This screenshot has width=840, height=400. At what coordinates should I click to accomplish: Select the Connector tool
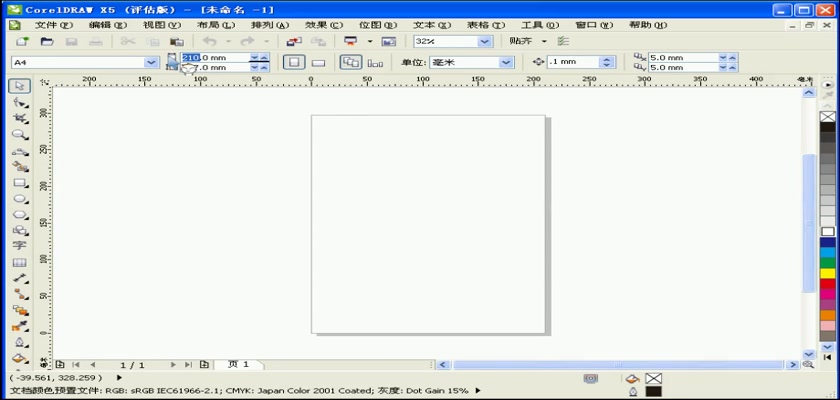(20, 294)
